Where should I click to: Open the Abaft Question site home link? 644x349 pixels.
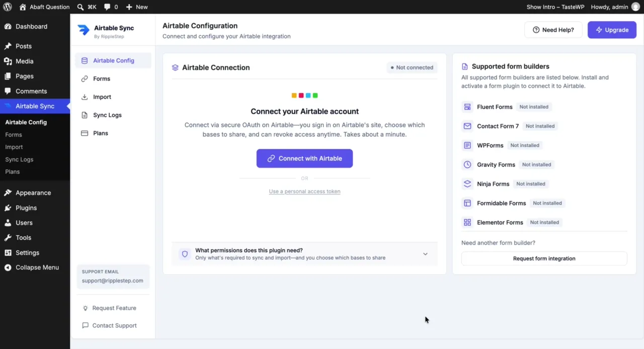point(44,7)
